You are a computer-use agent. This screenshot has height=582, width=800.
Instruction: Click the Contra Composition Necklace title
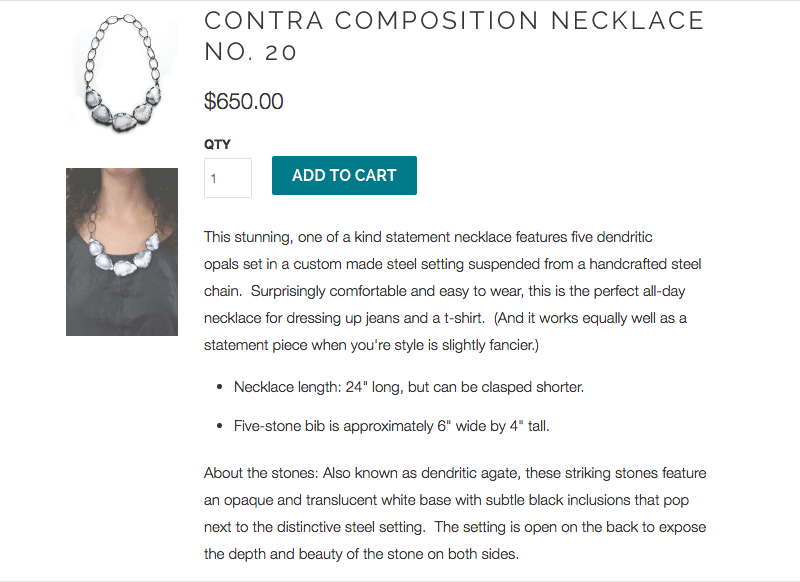click(454, 21)
